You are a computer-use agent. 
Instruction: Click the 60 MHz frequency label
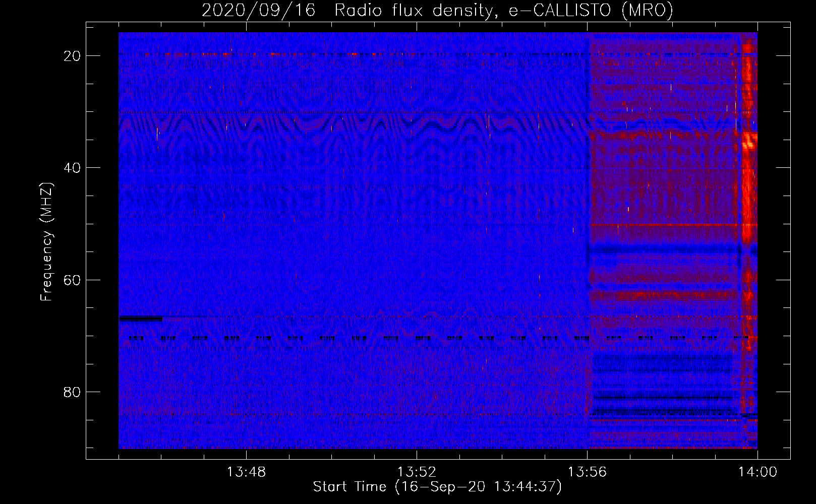pyautogui.click(x=72, y=280)
